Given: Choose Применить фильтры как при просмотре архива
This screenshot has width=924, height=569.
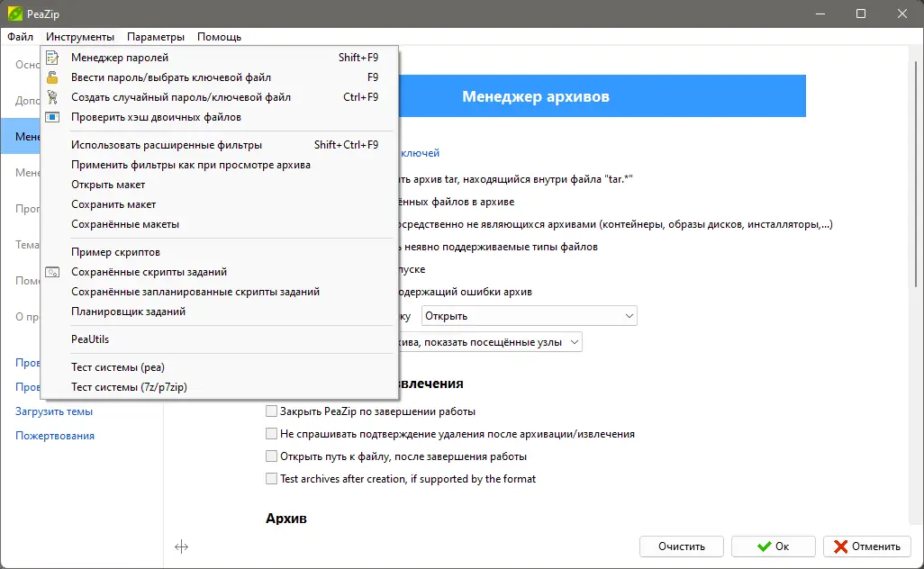Looking at the screenshot, I should [x=219, y=165].
